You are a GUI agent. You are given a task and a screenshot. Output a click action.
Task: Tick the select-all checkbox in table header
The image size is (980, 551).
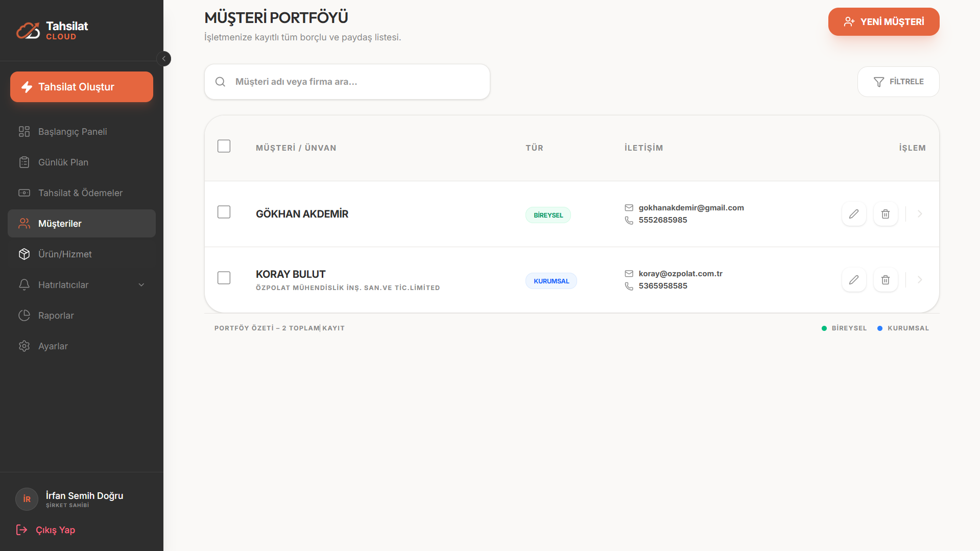click(x=224, y=146)
